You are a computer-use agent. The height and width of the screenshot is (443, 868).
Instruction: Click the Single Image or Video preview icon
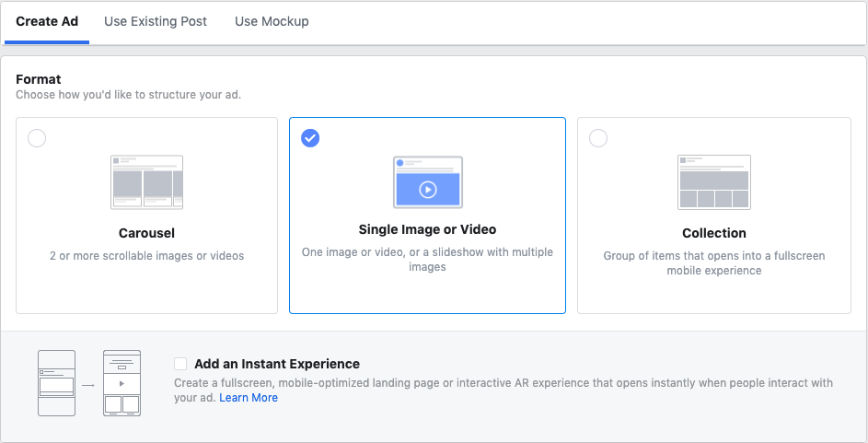[427, 182]
